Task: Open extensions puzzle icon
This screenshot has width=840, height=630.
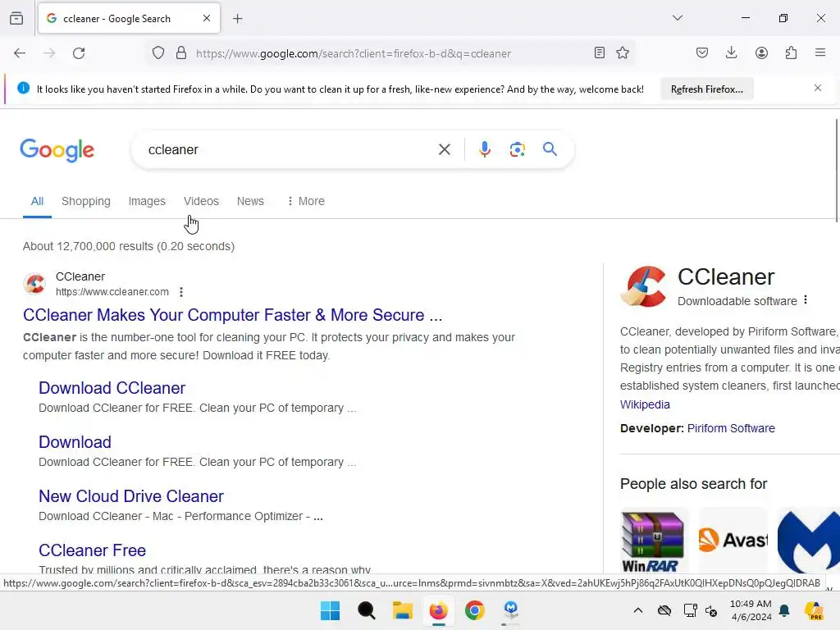Action: click(791, 52)
